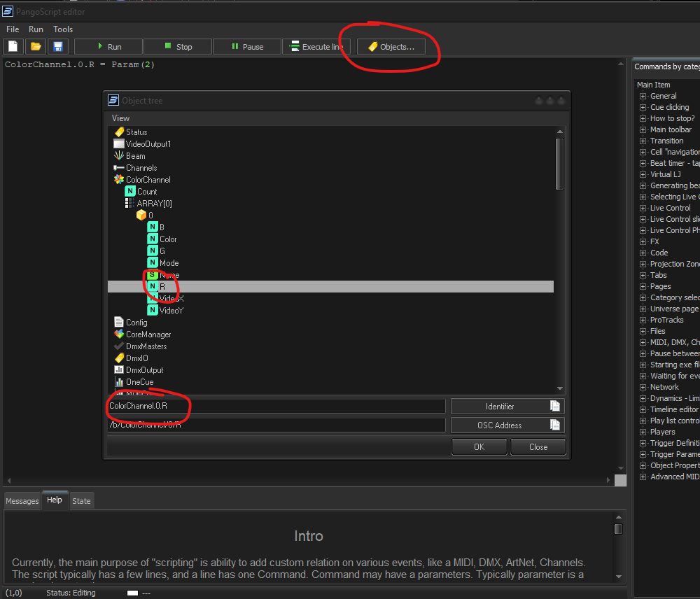The image size is (700, 599).
Task: Click the Execute line toolbar button
Action: [x=316, y=46]
